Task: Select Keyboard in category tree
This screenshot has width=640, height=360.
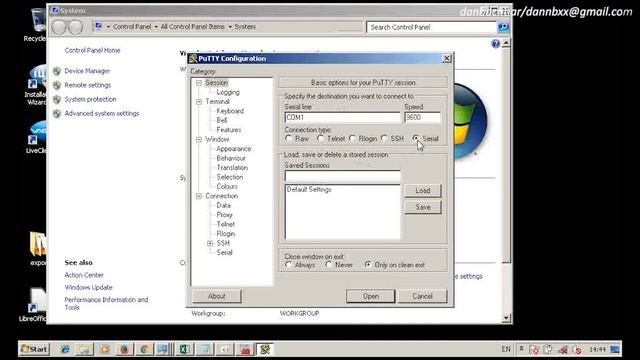Action: (x=230, y=111)
